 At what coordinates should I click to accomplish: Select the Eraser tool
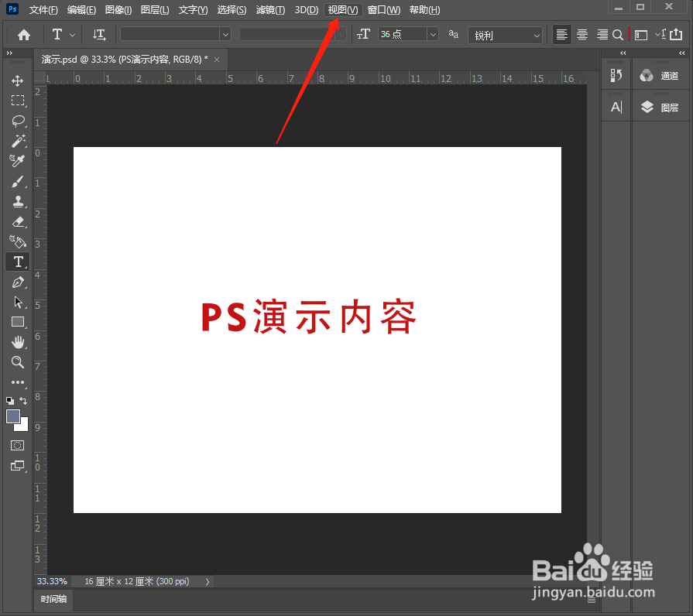click(18, 221)
